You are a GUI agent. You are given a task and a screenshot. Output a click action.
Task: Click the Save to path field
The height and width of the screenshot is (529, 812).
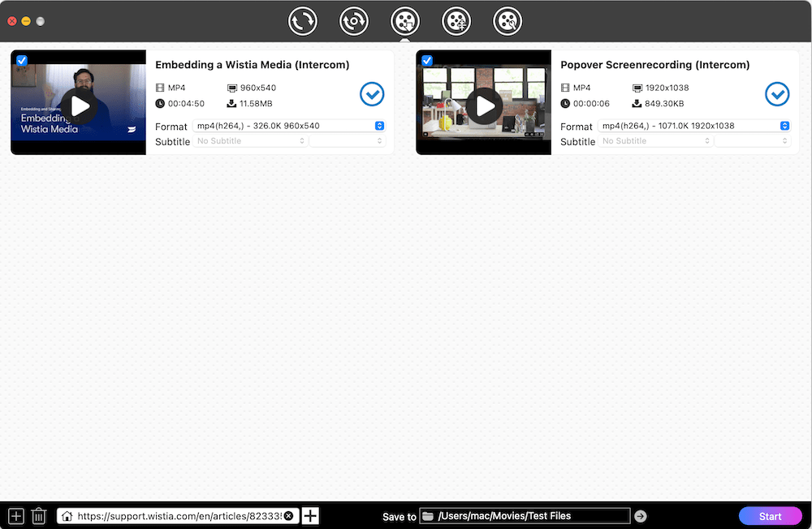point(525,516)
